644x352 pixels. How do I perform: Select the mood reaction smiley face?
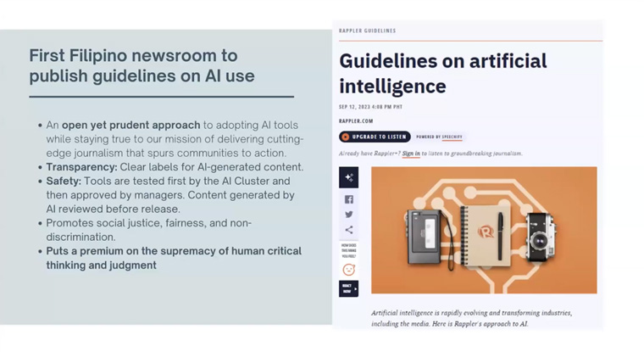coord(349,270)
